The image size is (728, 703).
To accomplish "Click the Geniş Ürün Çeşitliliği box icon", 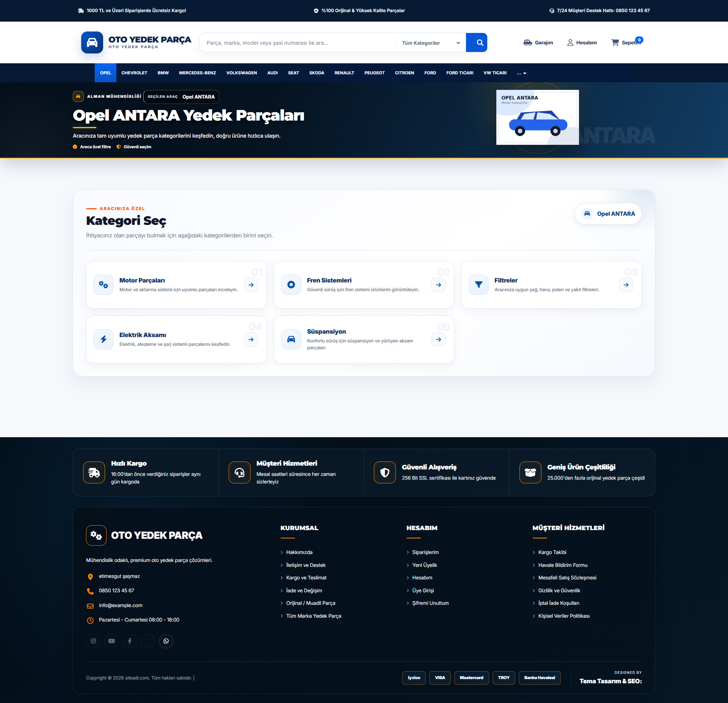I will click(530, 472).
